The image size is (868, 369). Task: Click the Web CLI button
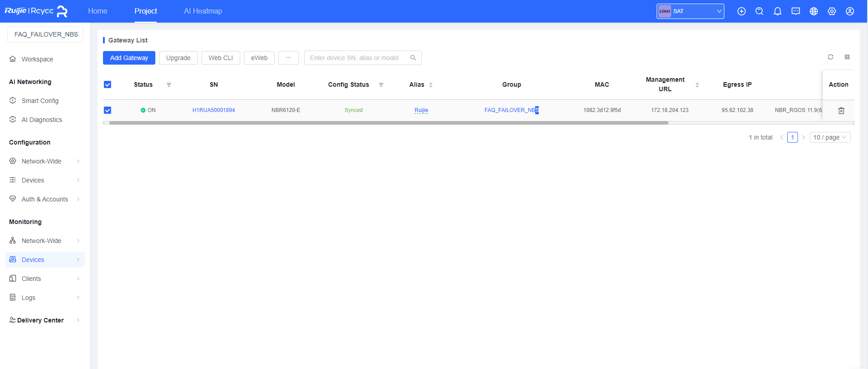(x=221, y=58)
